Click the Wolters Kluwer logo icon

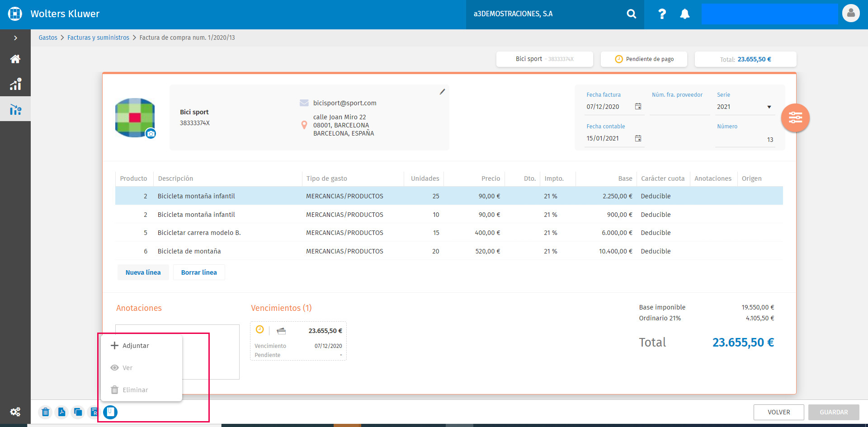15,14
